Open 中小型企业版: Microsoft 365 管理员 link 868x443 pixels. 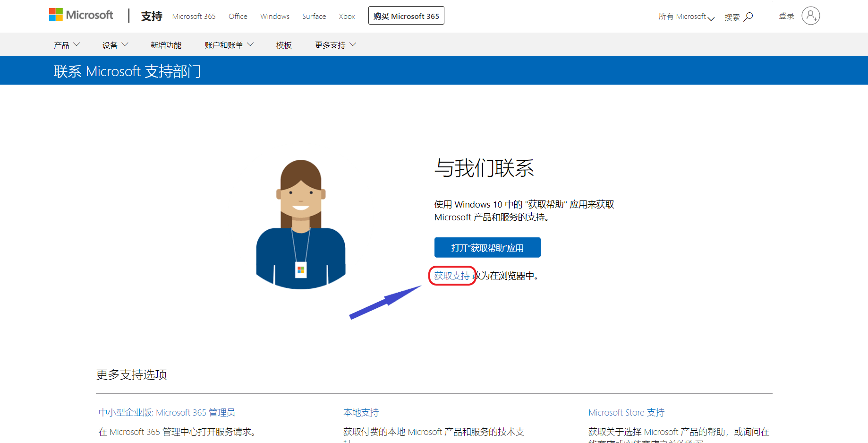point(167,412)
